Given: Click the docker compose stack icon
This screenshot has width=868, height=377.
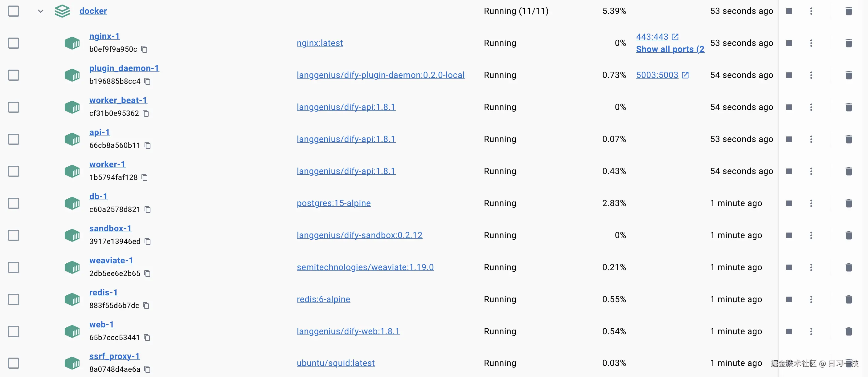Looking at the screenshot, I should [x=62, y=11].
